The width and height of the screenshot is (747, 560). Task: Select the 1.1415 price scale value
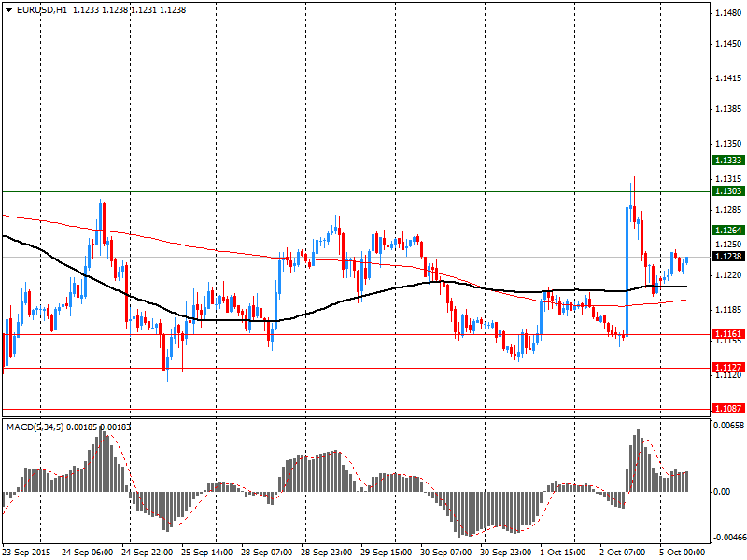728,78
